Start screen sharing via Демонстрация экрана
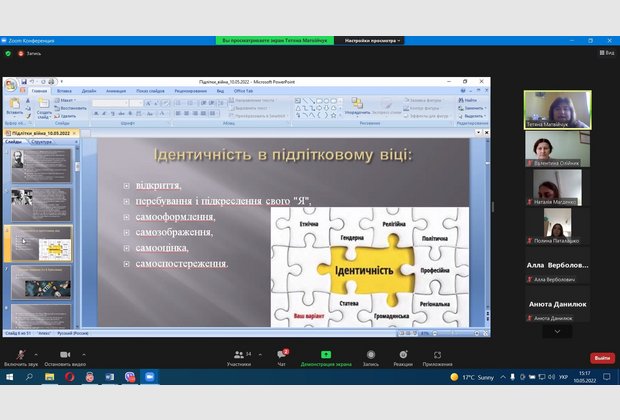 click(325, 355)
